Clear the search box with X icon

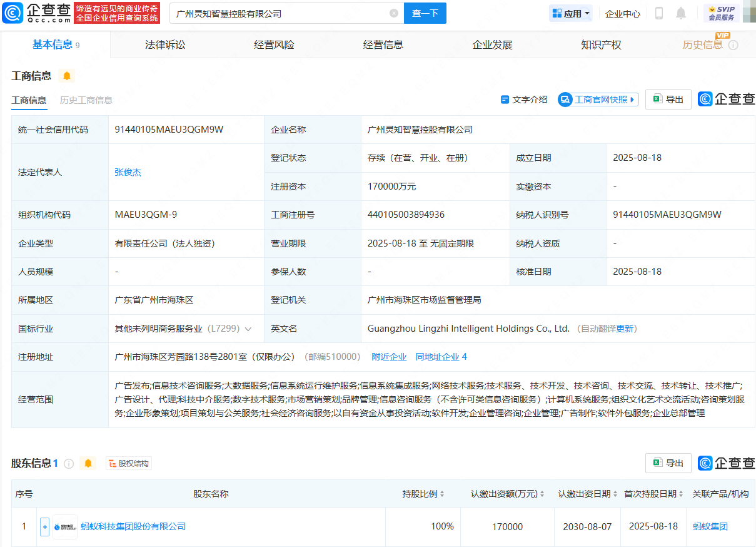[394, 13]
